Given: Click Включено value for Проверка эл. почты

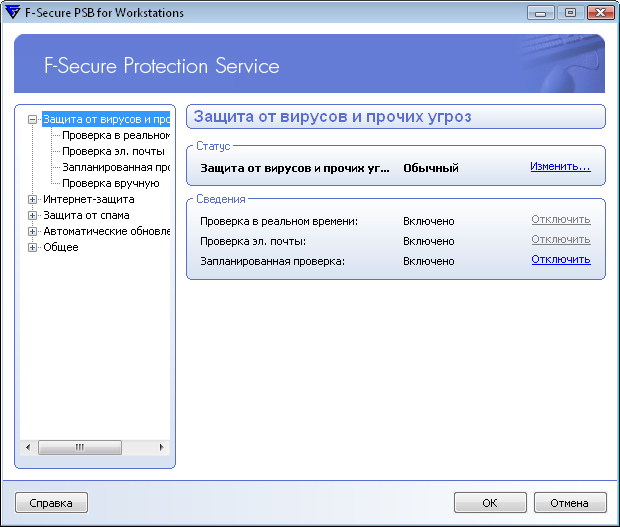Looking at the screenshot, I should click(x=429, y=241).
